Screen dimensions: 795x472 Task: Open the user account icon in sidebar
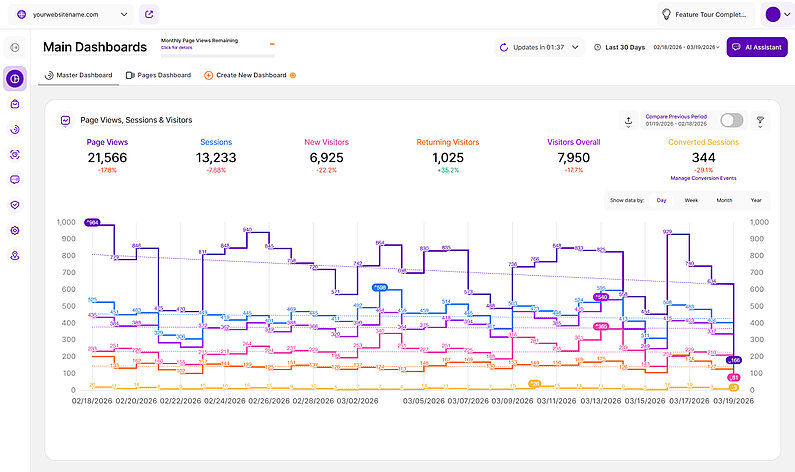(15, 256)
